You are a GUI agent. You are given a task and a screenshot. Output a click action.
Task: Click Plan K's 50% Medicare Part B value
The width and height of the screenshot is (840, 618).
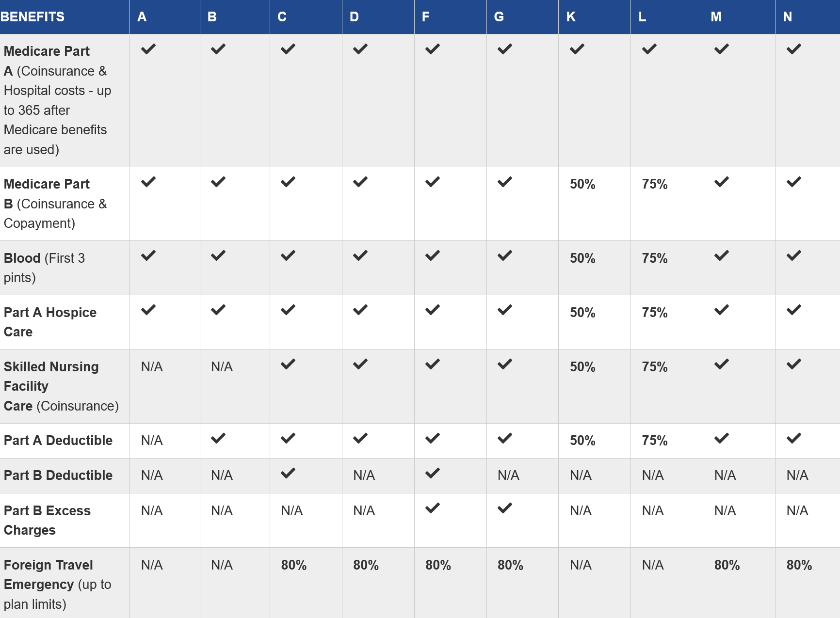click(582, 184)
